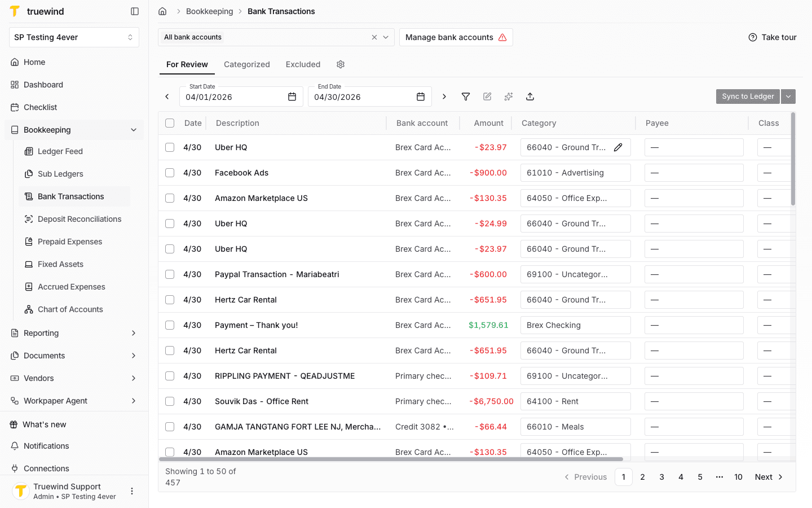Check the Souvik Das Office Rent checkbox
The image size is (812, 508).
click(170, 401)
